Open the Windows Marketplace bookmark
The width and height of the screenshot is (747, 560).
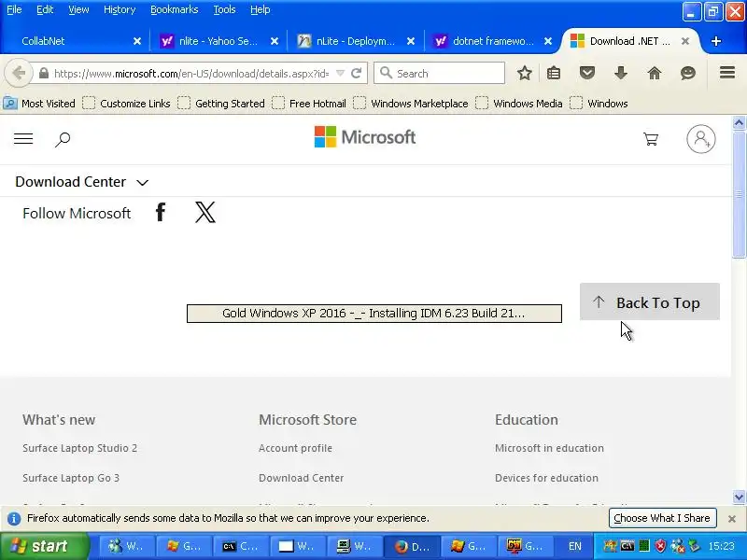point(411,104)
